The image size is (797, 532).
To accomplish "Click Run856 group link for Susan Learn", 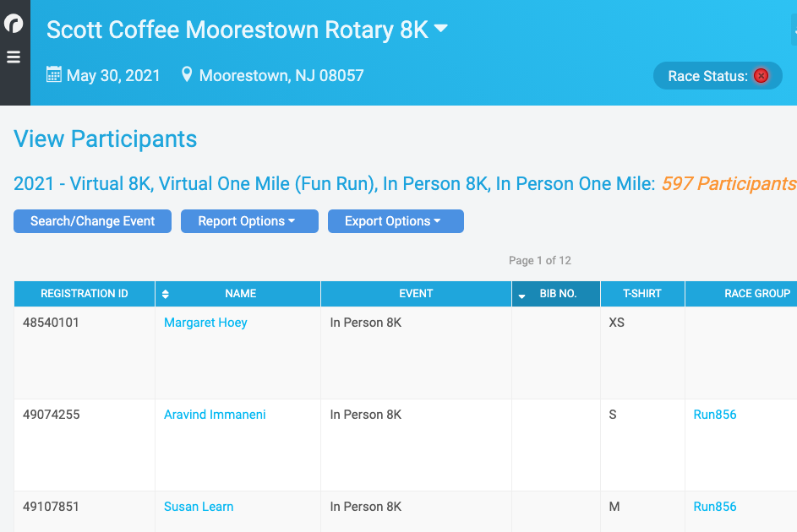I will pyautogui.click(x=715, y=506).
